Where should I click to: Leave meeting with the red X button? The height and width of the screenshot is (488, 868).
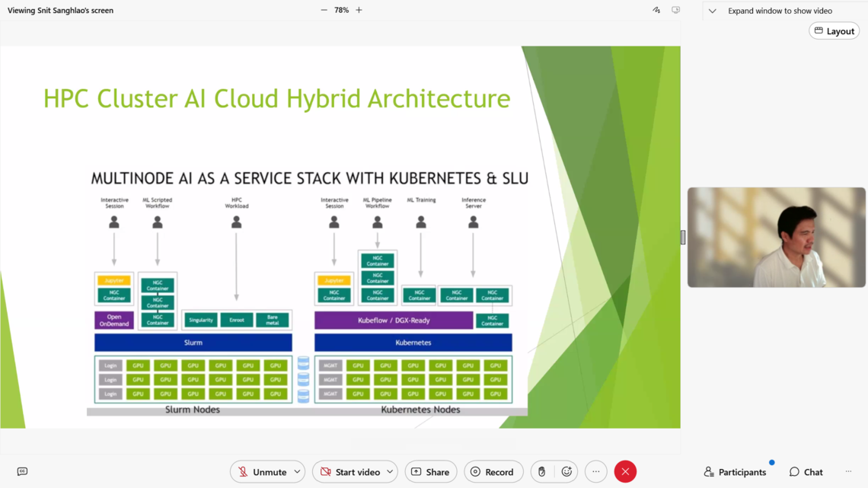[625, 472]
